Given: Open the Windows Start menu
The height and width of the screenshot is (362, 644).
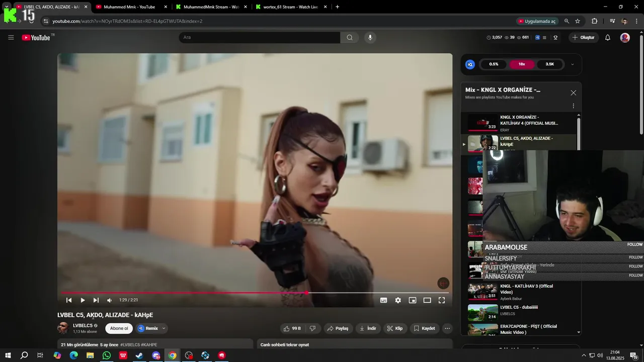Looking at the screenshot, I should pos(8,355).
